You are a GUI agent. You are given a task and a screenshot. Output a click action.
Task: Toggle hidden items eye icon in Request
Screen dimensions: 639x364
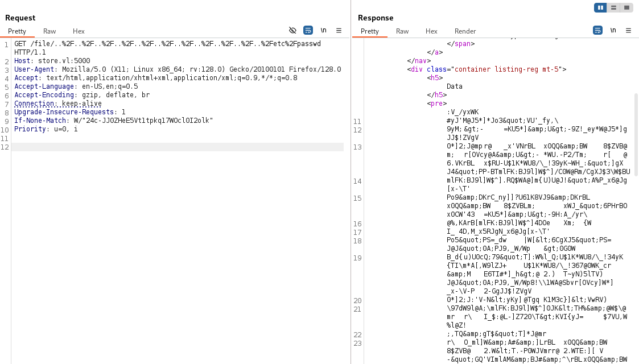tap(292, 31)
